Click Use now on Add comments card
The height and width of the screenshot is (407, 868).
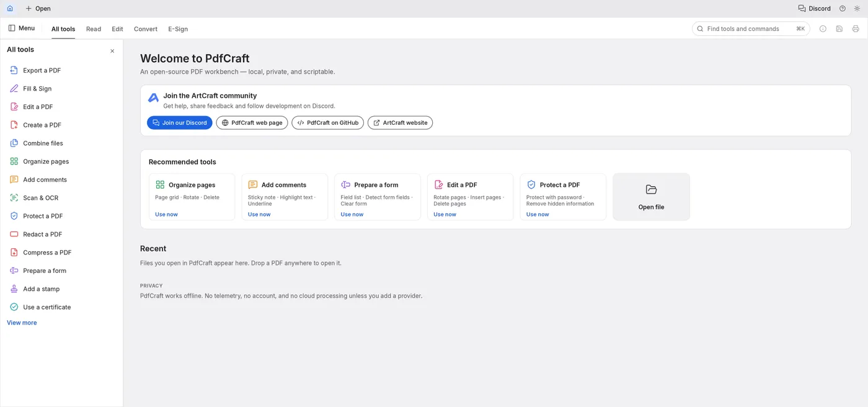(x=259, y=215)
